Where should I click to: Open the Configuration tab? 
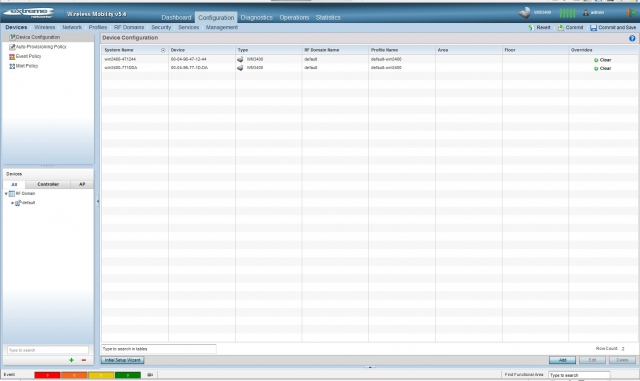click(x=216, y=18)
